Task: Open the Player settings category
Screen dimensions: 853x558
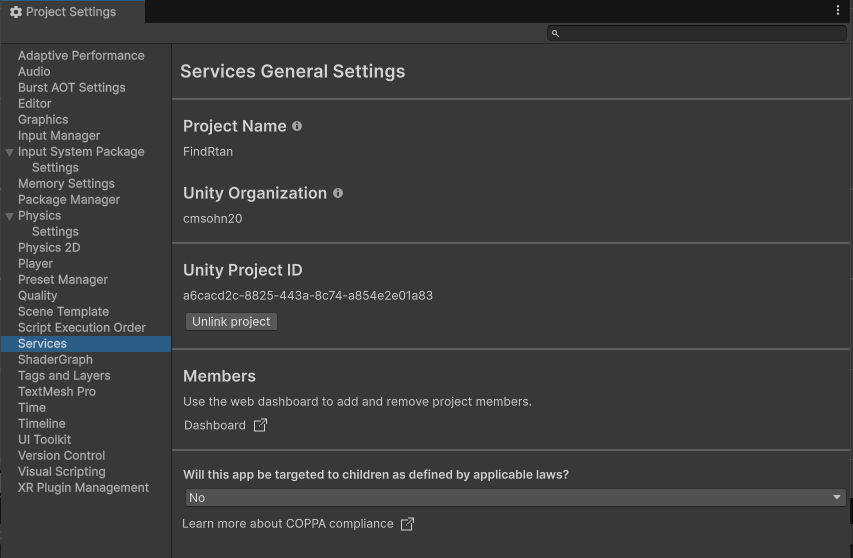Action: 35,264
